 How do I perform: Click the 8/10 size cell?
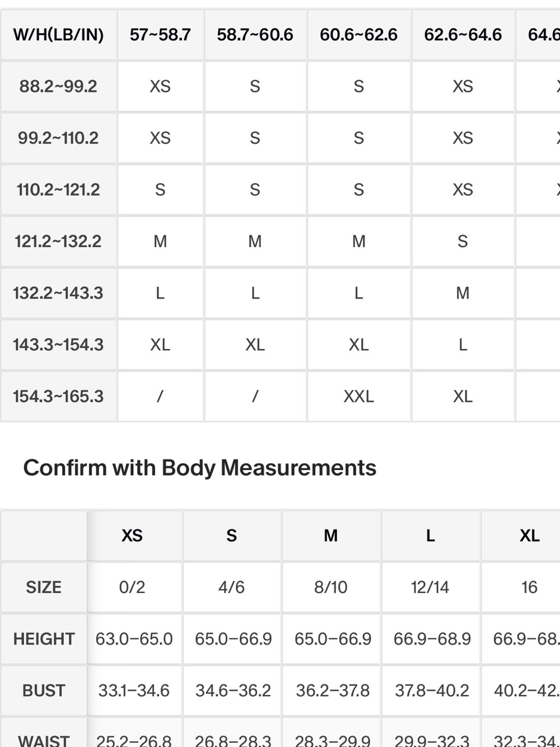tap(331, 587)
